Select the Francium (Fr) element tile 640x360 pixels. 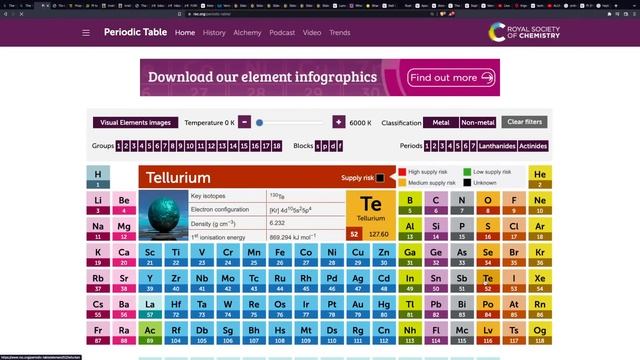pos(98,333)
